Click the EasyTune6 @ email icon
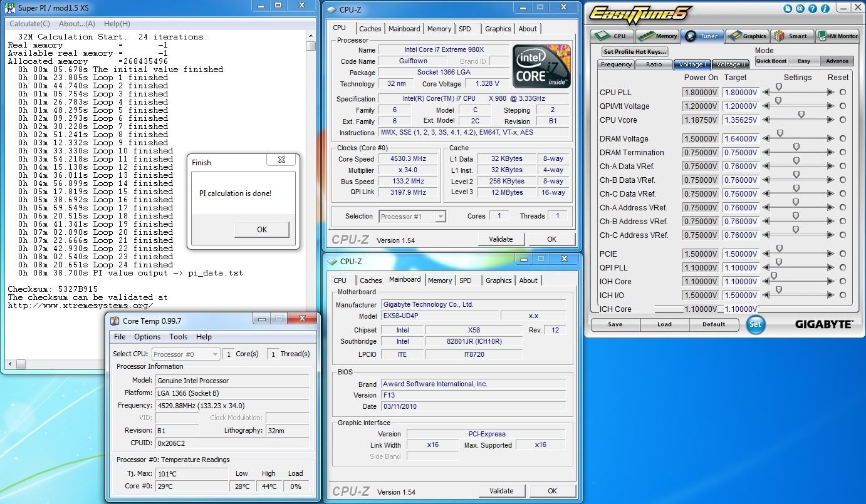 (800, 9)
